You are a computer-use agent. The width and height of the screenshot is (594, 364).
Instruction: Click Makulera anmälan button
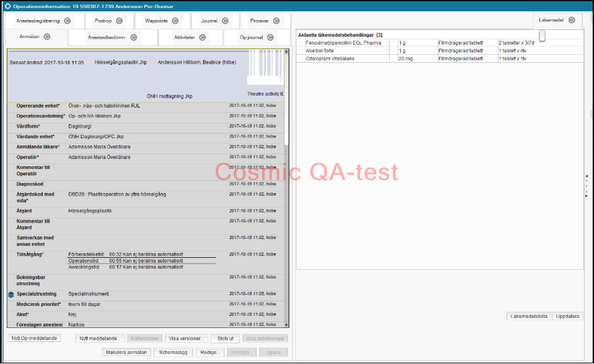(126, 352)
